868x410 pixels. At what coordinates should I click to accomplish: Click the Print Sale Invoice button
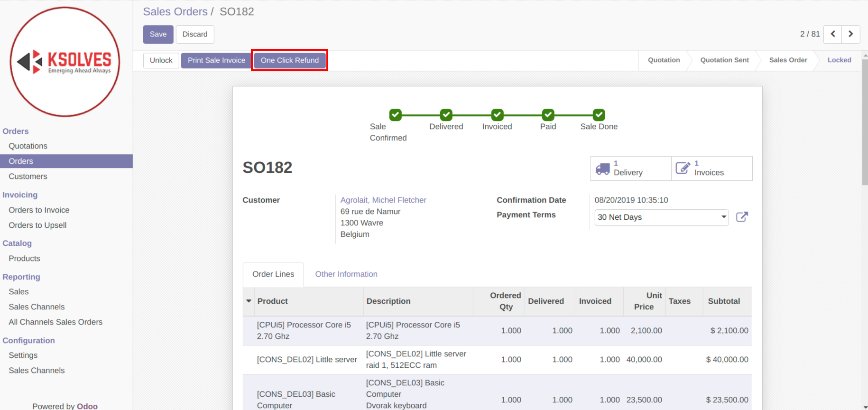[216, 60]
